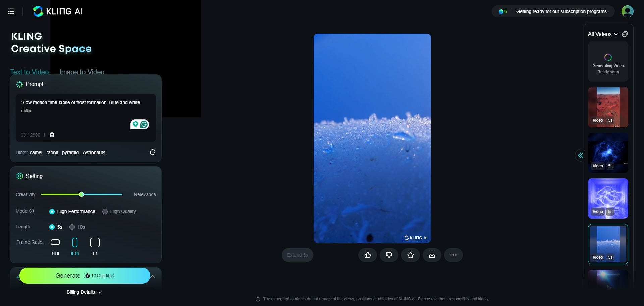644x306 pixels.
Task: Check the credits flame counter
Action: click(503, 11)
